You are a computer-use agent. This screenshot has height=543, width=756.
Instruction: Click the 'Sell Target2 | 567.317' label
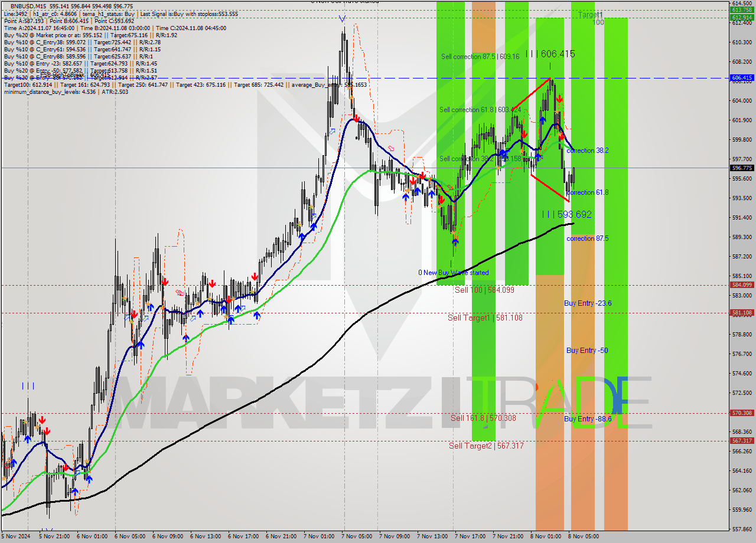(x=486, y=446)
